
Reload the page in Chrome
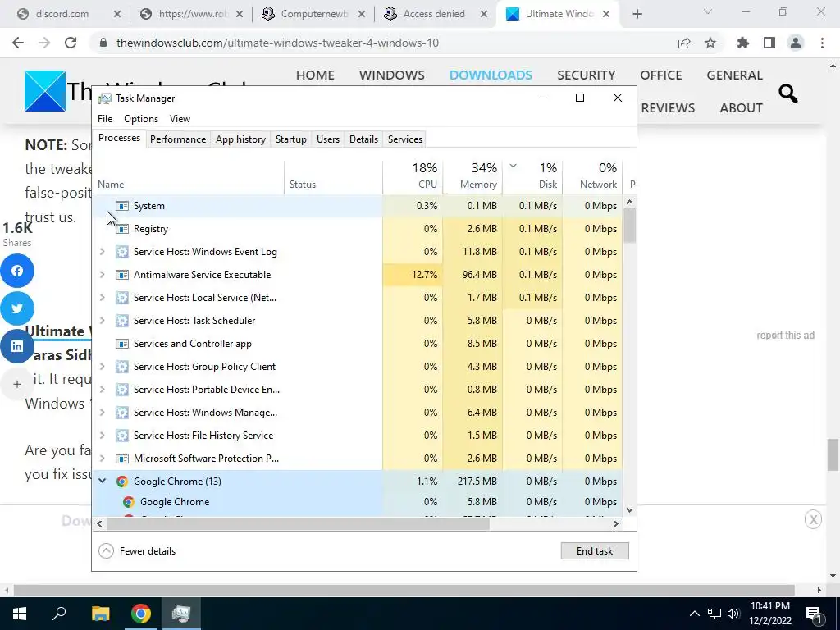[x=71, y=43]
